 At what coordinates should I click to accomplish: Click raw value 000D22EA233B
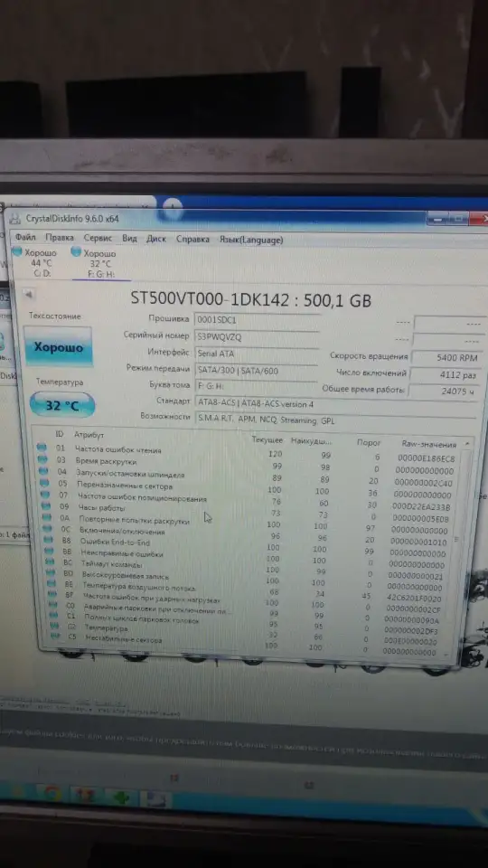[x=421, y=506]
